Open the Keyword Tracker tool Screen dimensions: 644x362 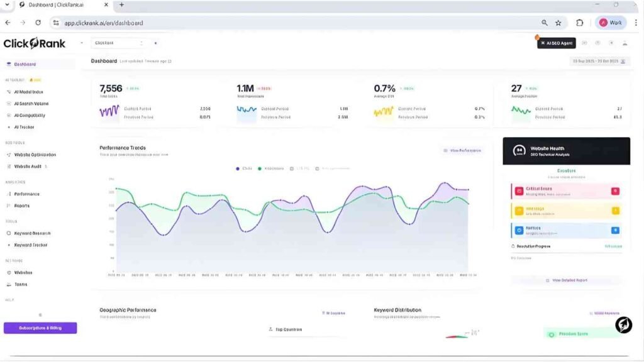click(x=31, y=245)
